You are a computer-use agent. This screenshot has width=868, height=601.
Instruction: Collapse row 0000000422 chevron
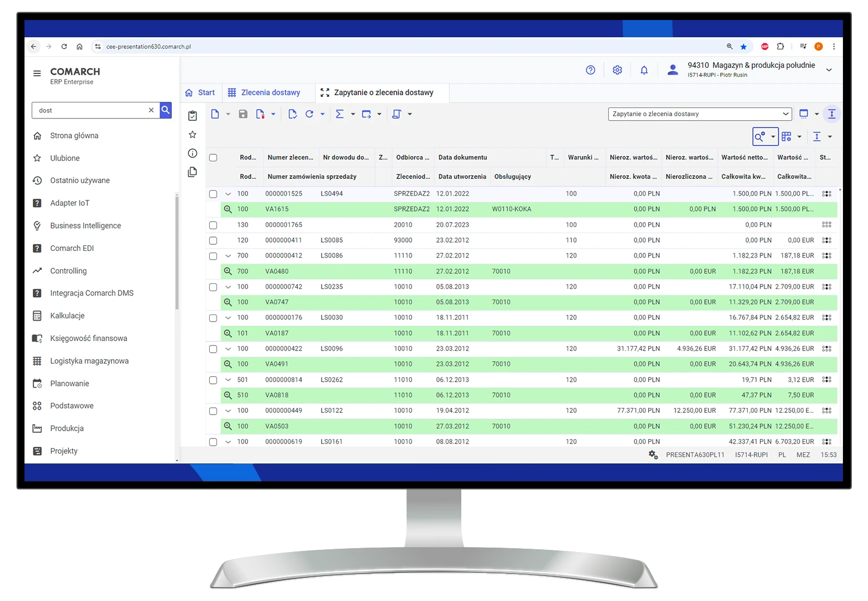pos(228,349)
